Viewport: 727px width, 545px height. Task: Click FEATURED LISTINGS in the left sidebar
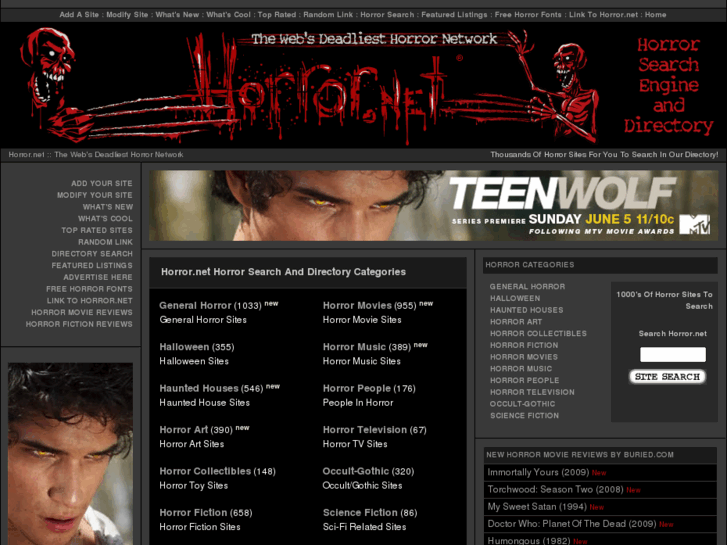(92, 266)
